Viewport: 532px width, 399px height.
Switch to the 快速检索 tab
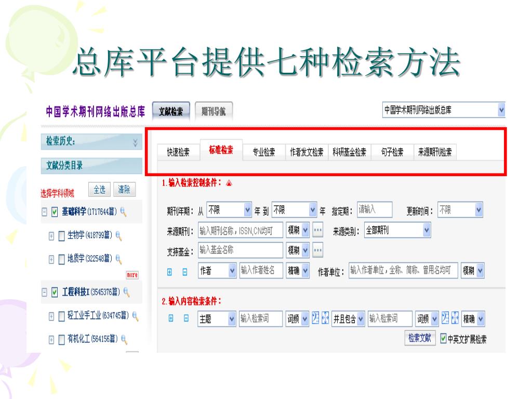click(178, 152)
